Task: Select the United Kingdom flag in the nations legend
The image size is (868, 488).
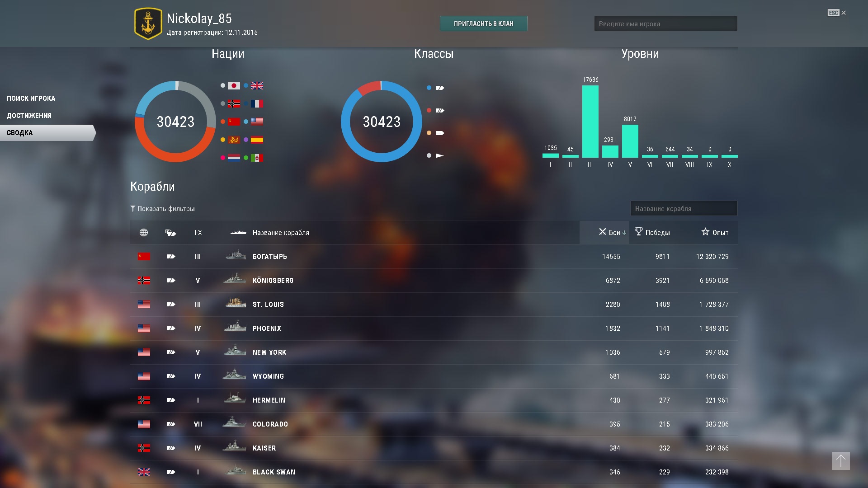Action: click(x=257, y=85)
